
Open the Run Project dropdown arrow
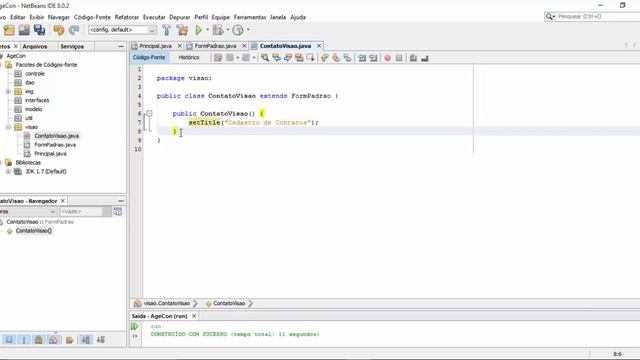coord(207,30)
